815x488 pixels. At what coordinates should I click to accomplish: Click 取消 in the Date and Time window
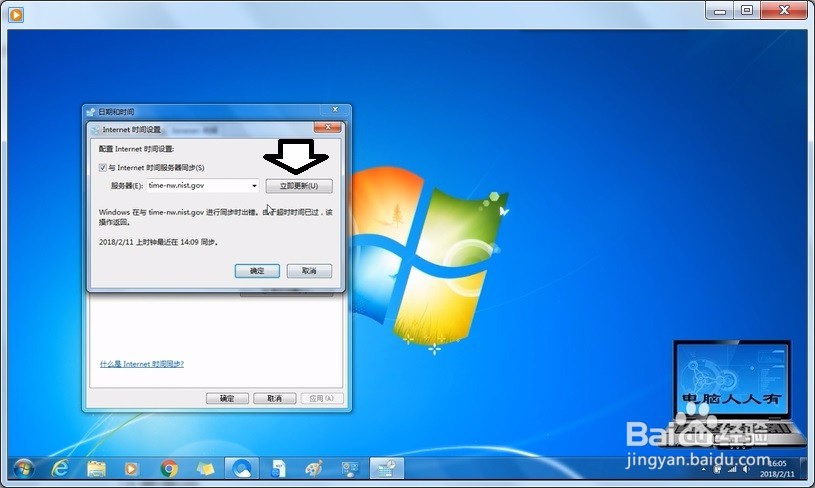point(274,398)
